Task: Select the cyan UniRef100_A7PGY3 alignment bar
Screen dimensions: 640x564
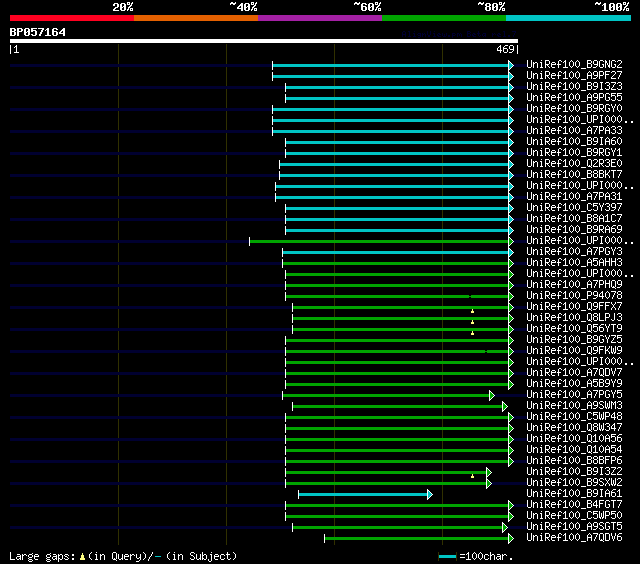Action: (396, 253)
